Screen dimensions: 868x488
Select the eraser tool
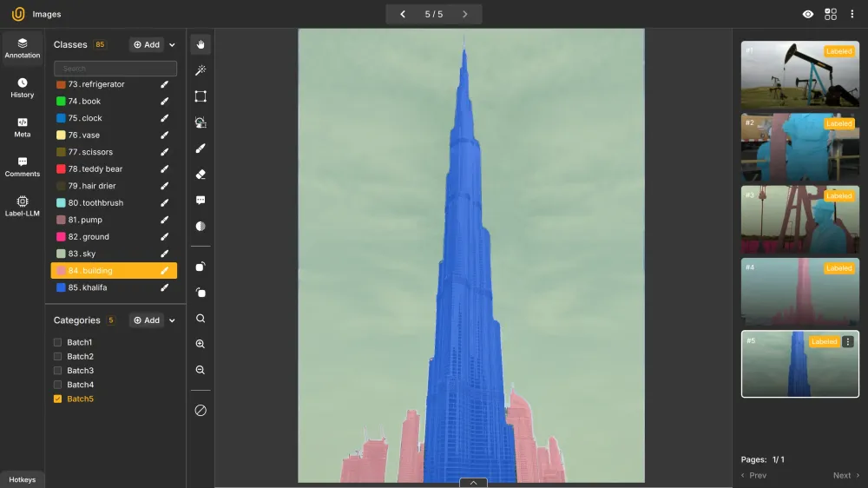[x=201, y=175]
